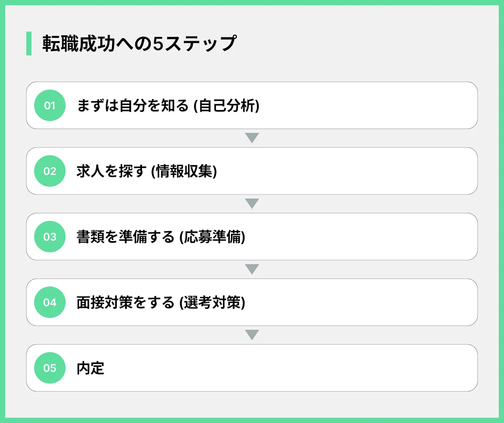Click the 書類を準備する step text
The image size is (504, 423).
point(125,237)
